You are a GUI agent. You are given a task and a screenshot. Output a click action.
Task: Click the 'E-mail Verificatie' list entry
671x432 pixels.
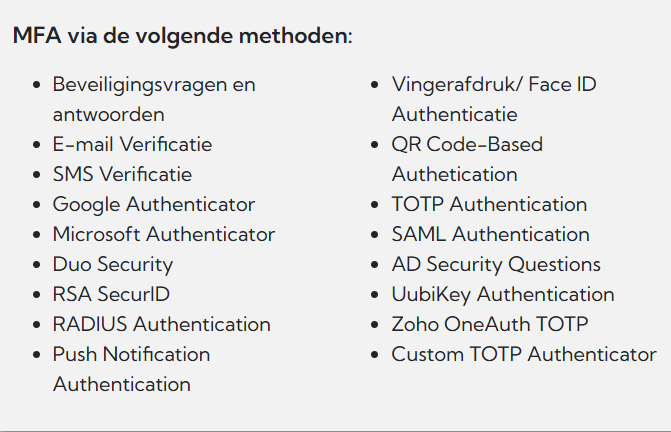coord(132,144)
